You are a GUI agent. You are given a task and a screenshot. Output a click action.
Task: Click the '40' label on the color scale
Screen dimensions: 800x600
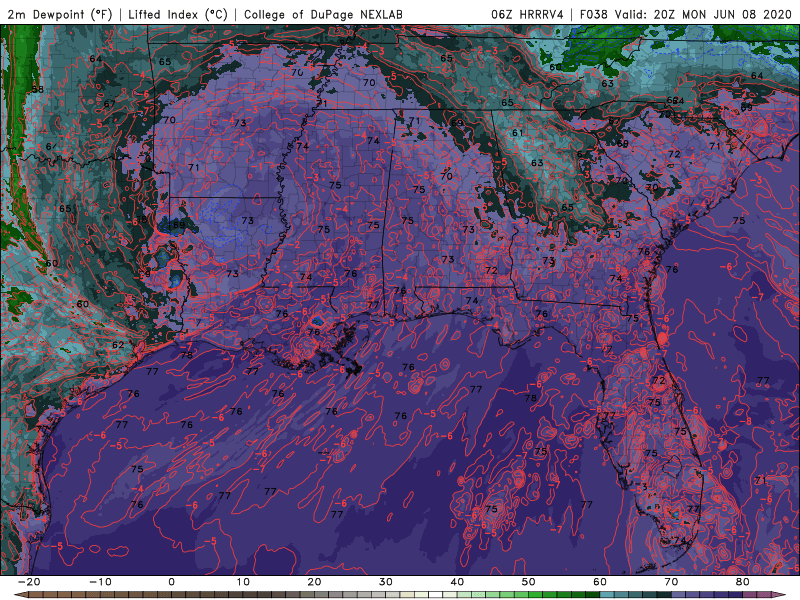click(457, 582)
